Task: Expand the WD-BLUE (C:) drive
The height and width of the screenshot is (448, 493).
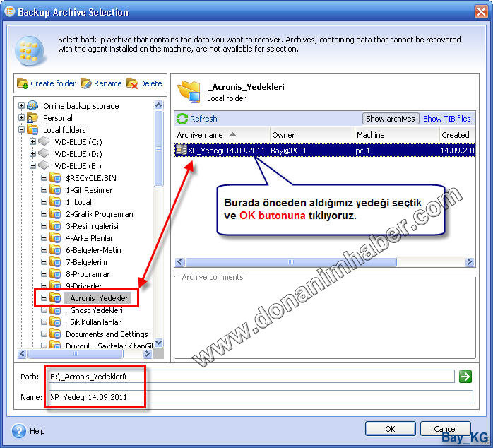Action: point(32,141)
